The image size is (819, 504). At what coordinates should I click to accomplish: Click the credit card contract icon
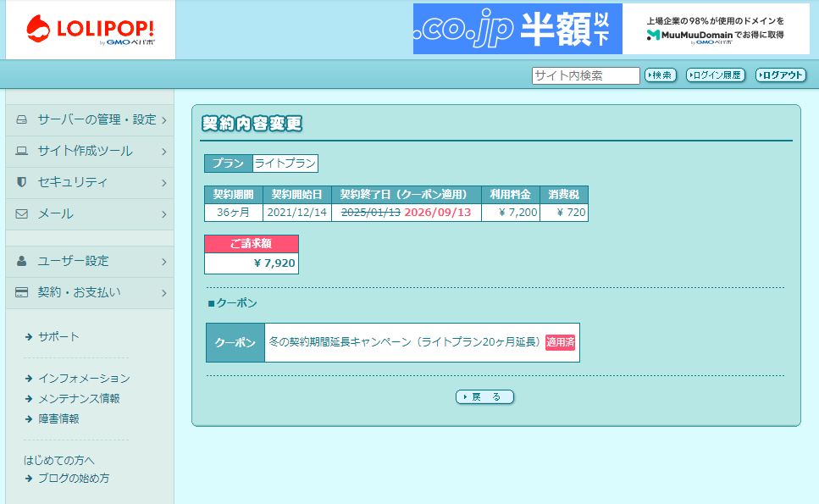[x=22, y=292]
